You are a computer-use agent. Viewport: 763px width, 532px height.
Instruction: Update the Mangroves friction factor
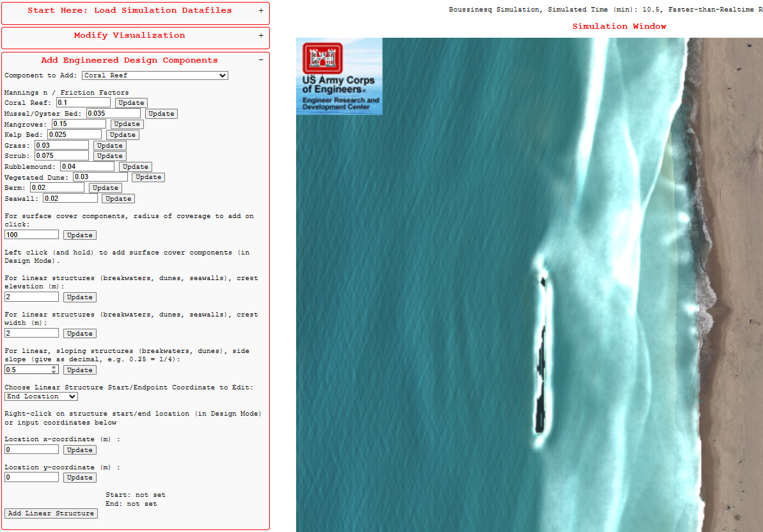coord(127,124)
